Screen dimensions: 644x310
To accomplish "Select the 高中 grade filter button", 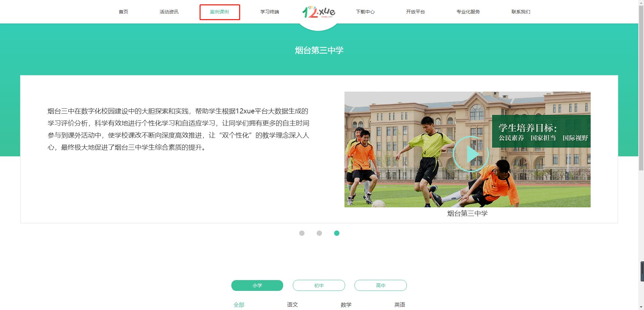I will (381, 286).
